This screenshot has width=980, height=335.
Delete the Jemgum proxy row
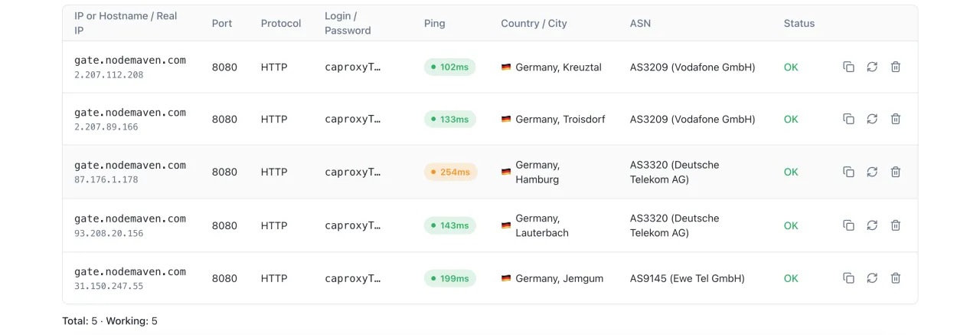click(896, 278)
